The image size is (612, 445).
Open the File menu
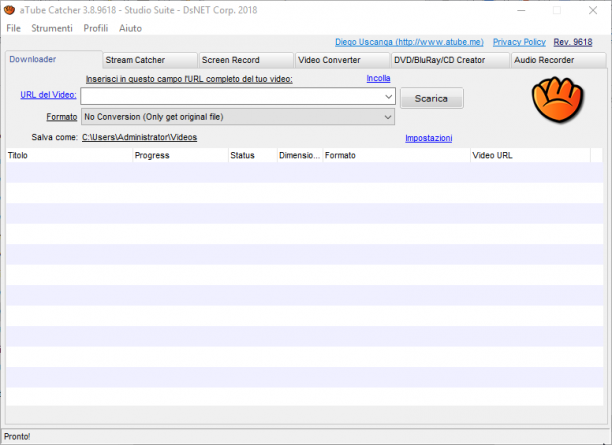13,28
